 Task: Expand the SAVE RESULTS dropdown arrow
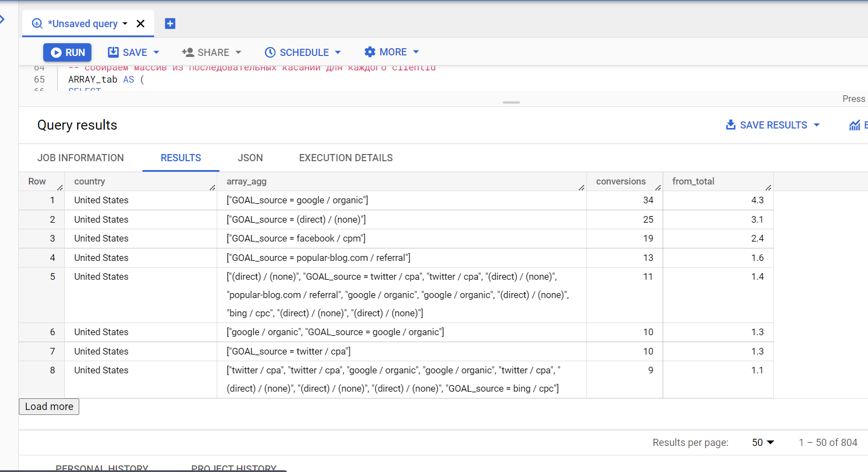coord(816,125)
